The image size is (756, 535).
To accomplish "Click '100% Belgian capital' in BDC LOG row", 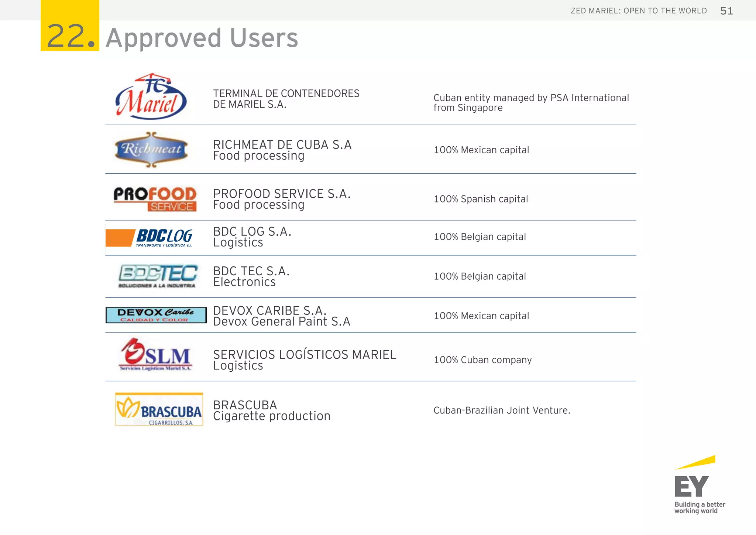I will (480, 237).
